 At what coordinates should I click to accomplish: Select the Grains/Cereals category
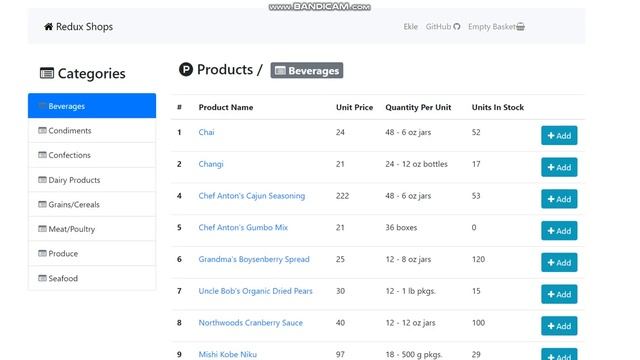[92, 204]
